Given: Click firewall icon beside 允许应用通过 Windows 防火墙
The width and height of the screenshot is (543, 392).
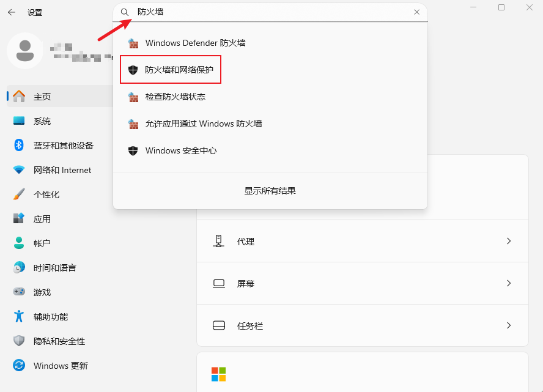Looking at the screenshot, I should click(133, 124).
